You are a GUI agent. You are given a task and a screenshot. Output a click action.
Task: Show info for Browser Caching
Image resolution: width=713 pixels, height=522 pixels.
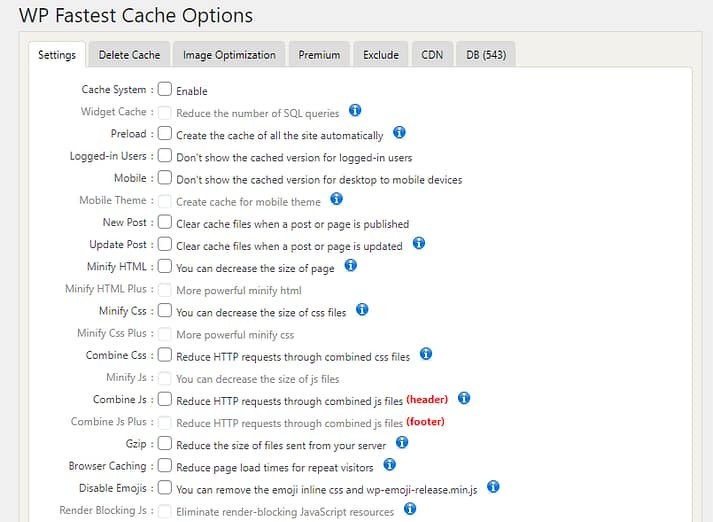click(390, 465)
